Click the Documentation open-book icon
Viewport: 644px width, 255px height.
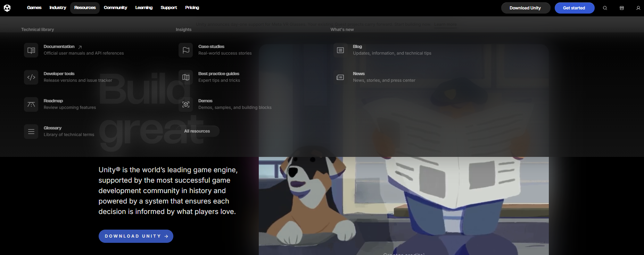pos(31,50)
